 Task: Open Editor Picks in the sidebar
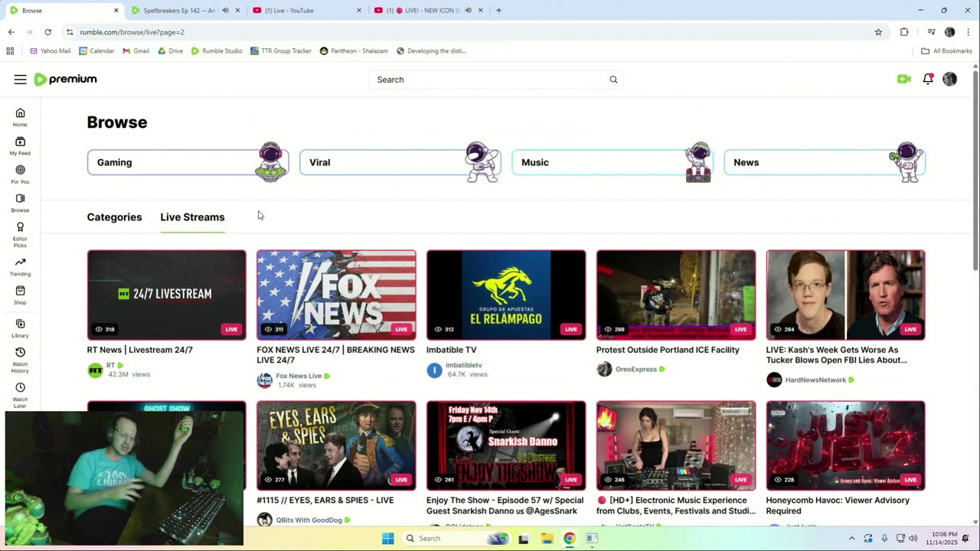tap(20, 234)
